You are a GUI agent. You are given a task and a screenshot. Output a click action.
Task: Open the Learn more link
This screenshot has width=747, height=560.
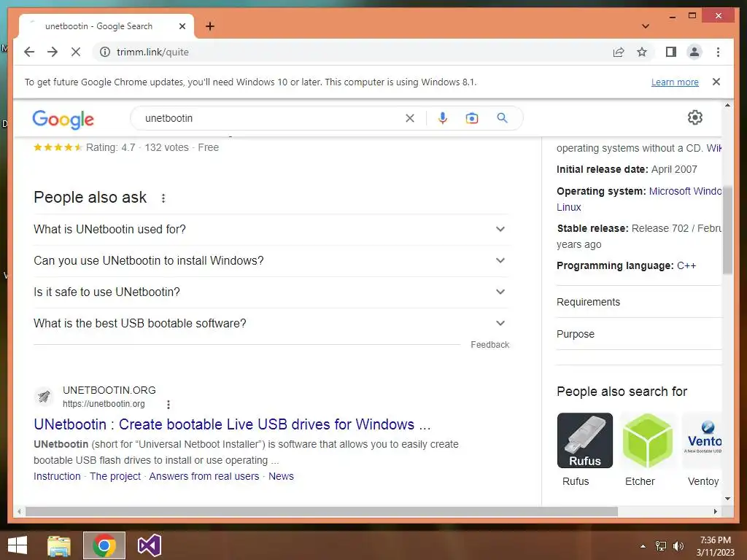click(675, 82)
